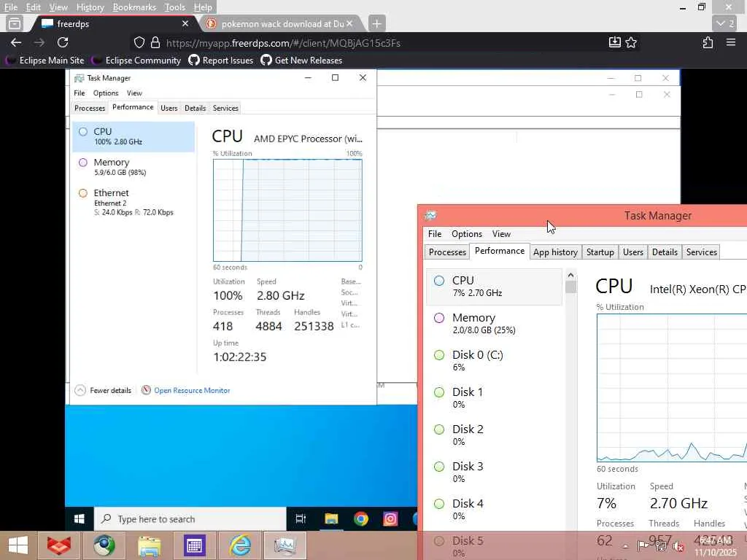The height and width of the screenshot is (560, 747).
Task: Close the pokemon wack download tab
Action: click(349, 23)
